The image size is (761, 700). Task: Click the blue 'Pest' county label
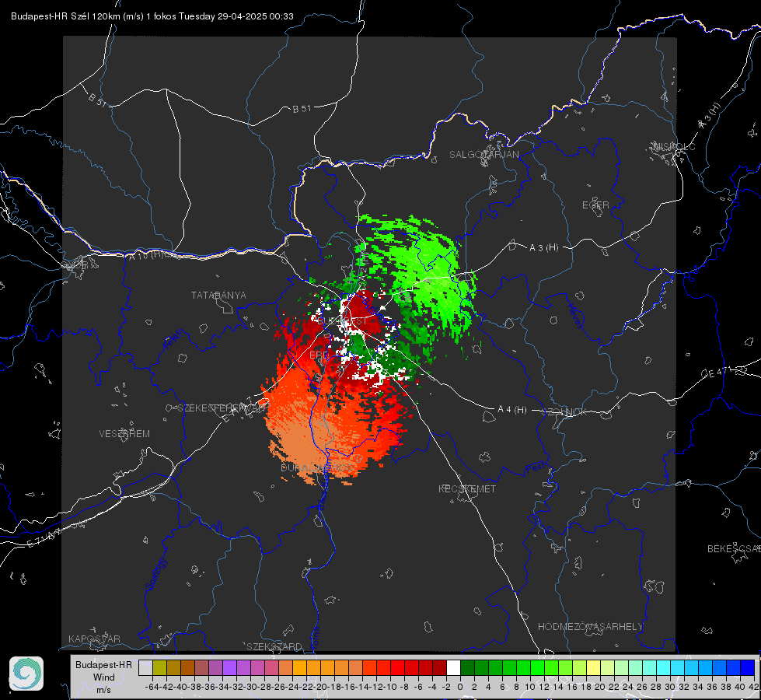click(x=536, y=468)
